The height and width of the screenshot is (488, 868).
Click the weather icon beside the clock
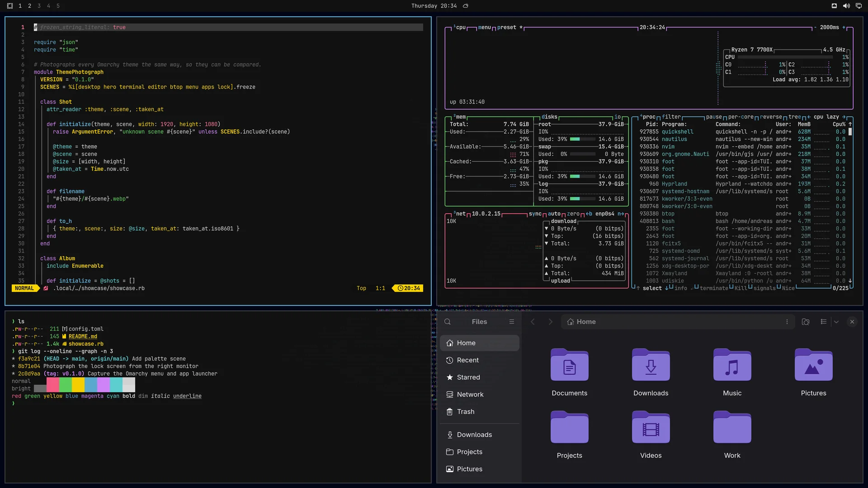tap(466, 6)
